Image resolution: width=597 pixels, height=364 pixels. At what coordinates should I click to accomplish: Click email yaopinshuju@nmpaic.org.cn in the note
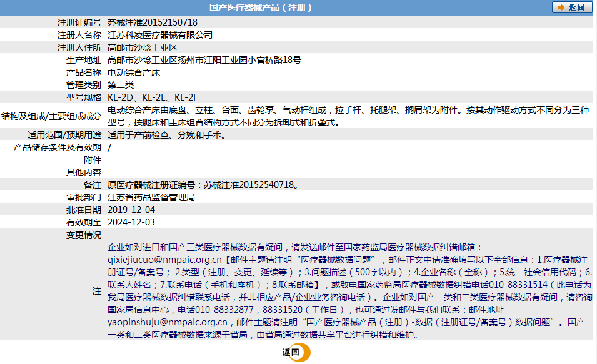(168, 322)
